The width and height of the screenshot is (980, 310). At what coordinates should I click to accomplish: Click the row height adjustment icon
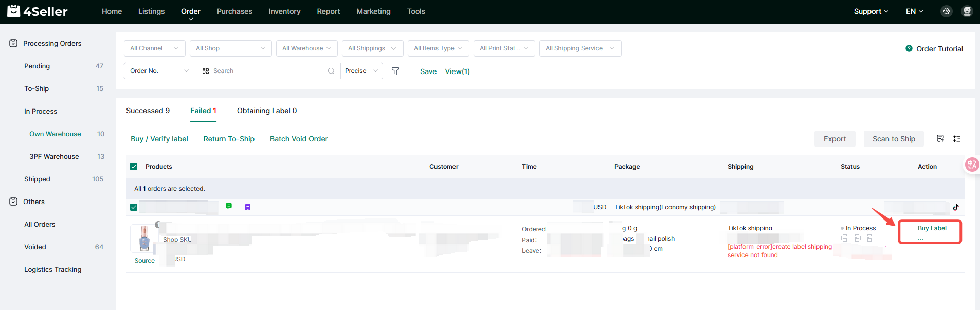[x=957, y=139]
